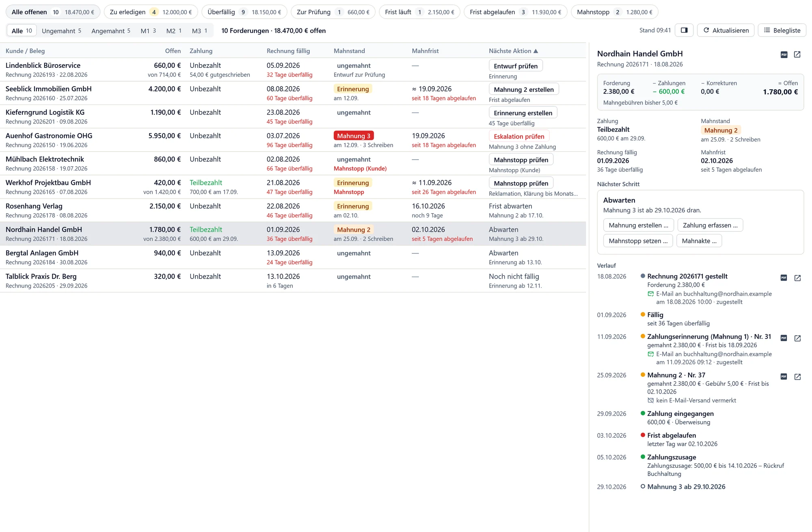Click Eskalation prüfen for Auenhof Gastronomie
This screenshot has height=532, width=812.
click(x=519, y=136)
